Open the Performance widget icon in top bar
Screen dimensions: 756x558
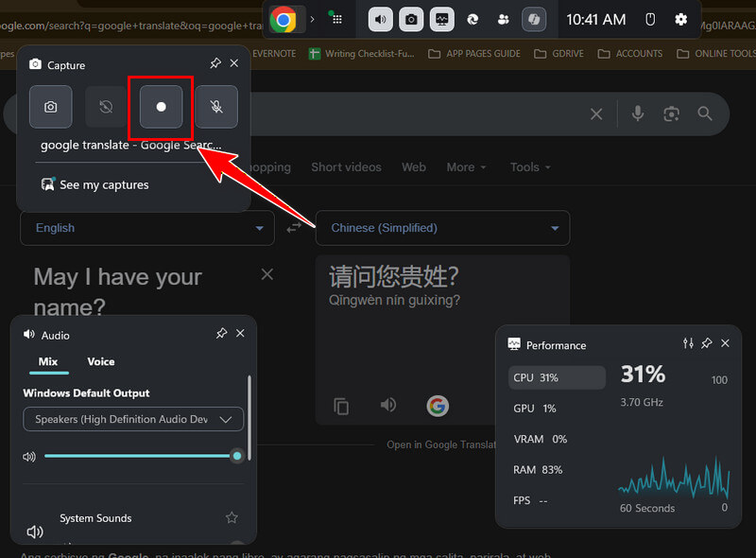click(441, 19)
